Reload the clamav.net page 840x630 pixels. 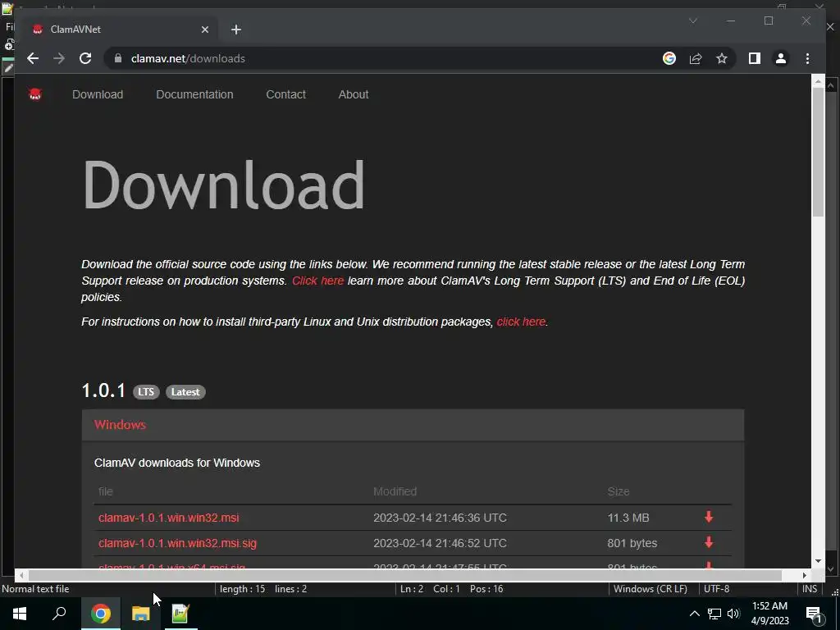tap(85, 58)
